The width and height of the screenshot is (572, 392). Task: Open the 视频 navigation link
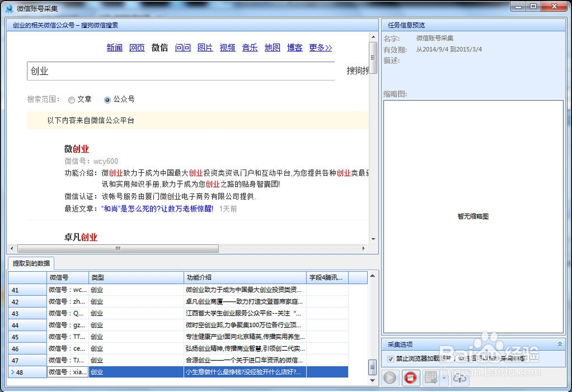227,47
